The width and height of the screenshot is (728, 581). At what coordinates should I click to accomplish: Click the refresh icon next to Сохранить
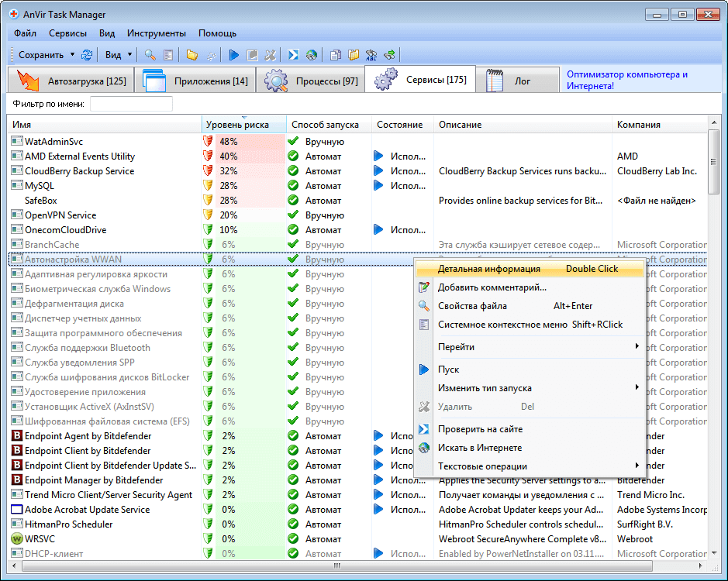click(x=87, y=55)
